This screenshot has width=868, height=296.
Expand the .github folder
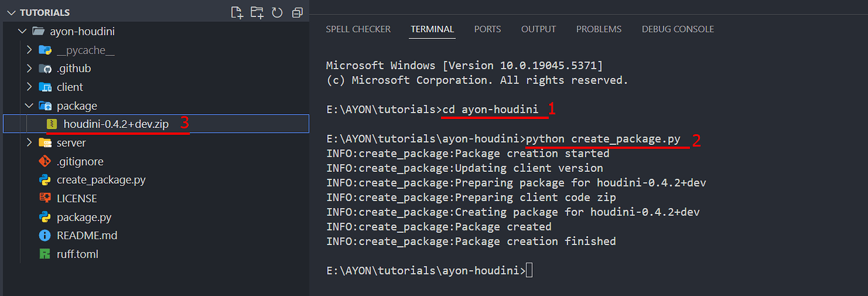(x=29, y=68)
